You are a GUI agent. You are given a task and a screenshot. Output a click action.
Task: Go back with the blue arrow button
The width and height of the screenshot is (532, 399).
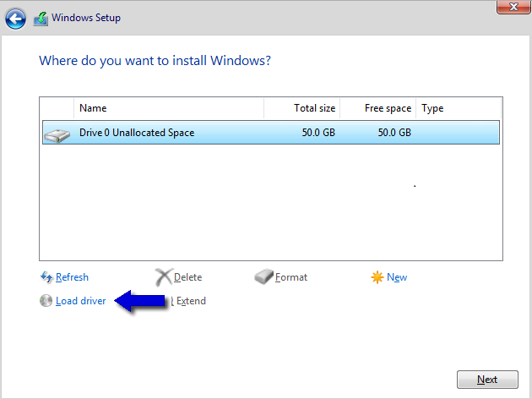15,19
